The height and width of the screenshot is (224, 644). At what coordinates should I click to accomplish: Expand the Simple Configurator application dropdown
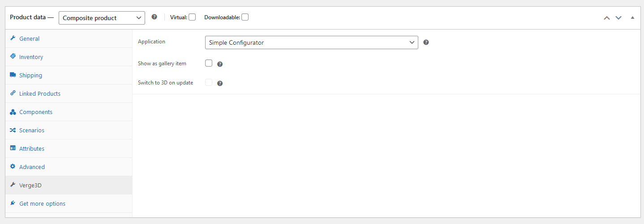coord(312,42)
